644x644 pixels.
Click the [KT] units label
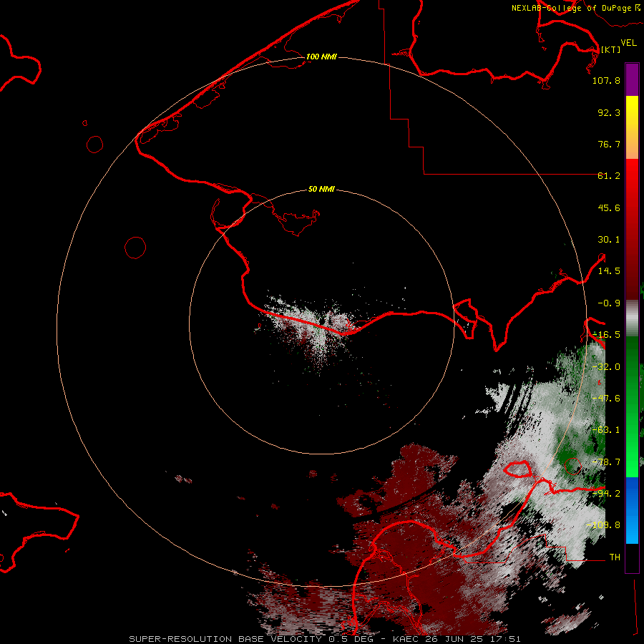click(x=610, y=49)
